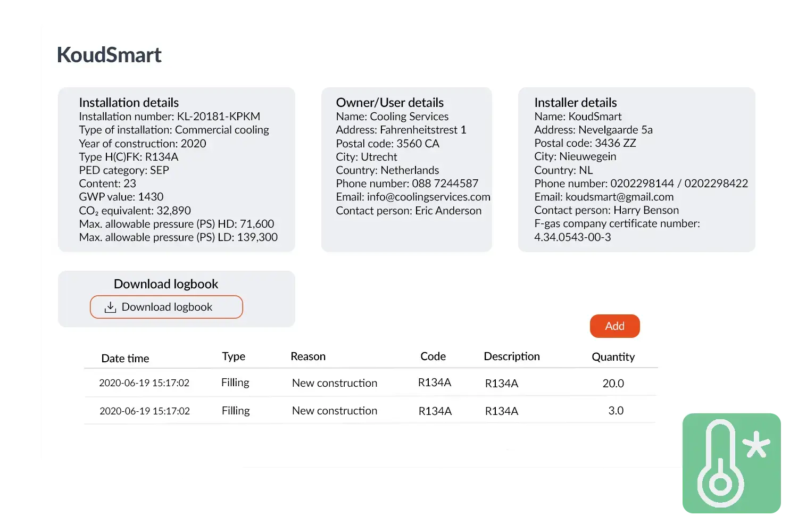Click the KoudSmart heading logo
This screenshot has width=798, height=532.
pyautogui.click(x=109, y=55)
